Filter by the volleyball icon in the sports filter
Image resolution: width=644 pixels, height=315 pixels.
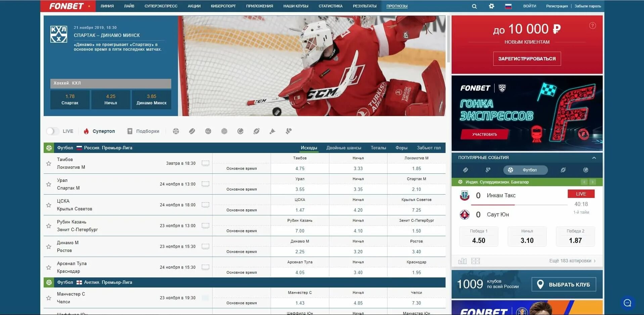(x=224, y=131)
